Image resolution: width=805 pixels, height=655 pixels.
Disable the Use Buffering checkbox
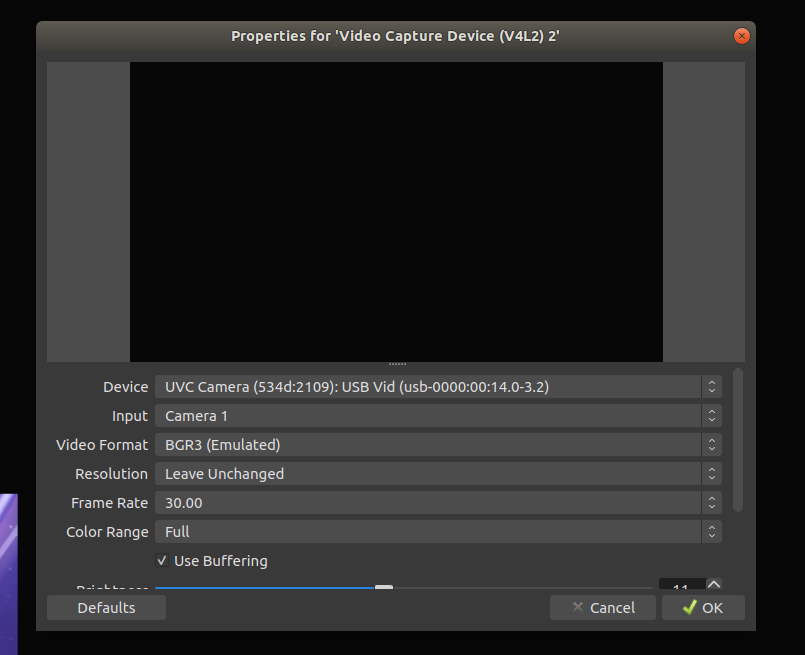[x=162, y=561]
